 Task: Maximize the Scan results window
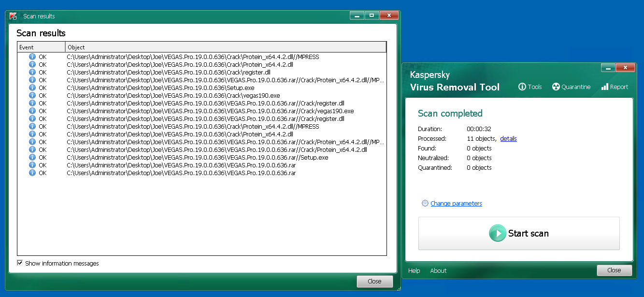(x=372, y=15)
